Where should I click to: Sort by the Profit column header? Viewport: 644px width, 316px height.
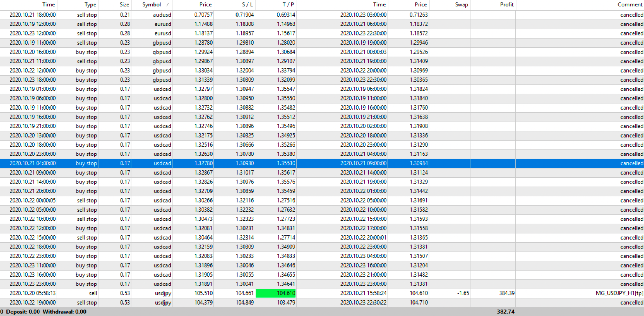[x=507, y=5]
